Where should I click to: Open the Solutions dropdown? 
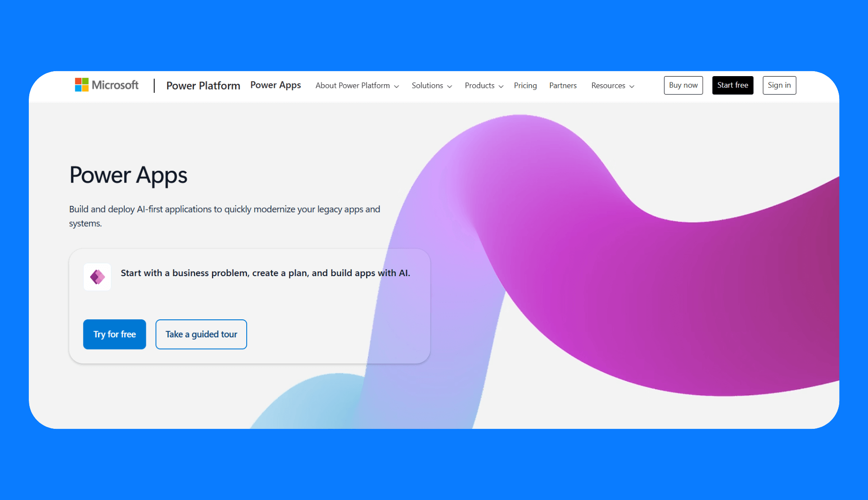tap(427, 86)
